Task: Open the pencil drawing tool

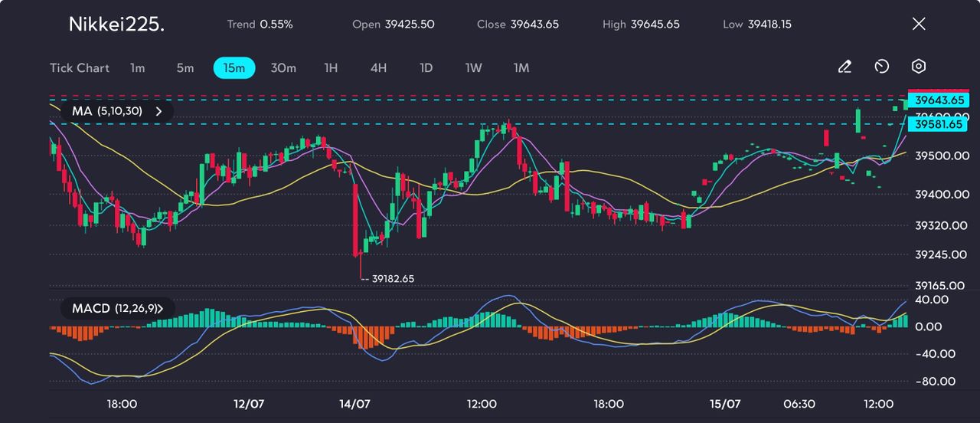Action: click(x=844, y=67)
